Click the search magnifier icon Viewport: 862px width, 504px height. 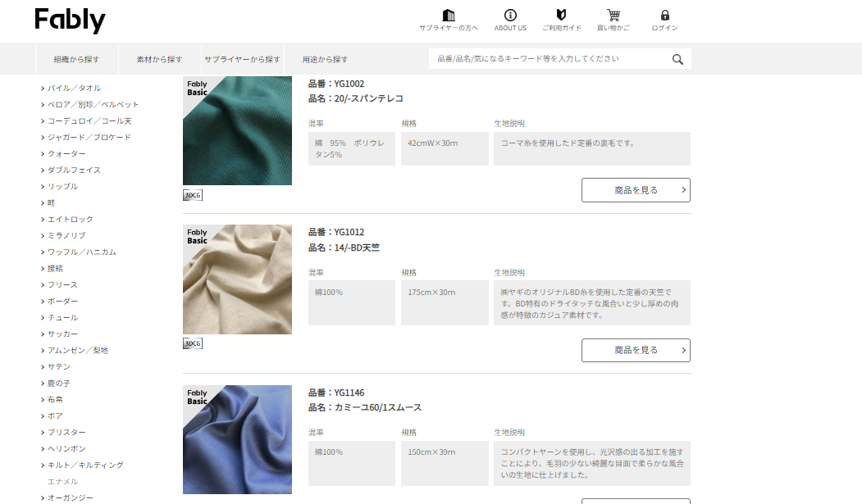677,59
